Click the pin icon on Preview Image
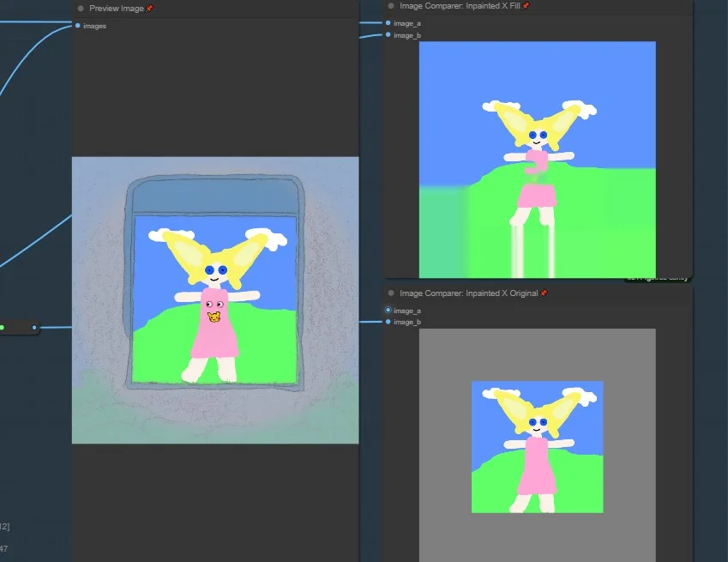This screenshot has width=728, height=562. click(x=149, y=9)
